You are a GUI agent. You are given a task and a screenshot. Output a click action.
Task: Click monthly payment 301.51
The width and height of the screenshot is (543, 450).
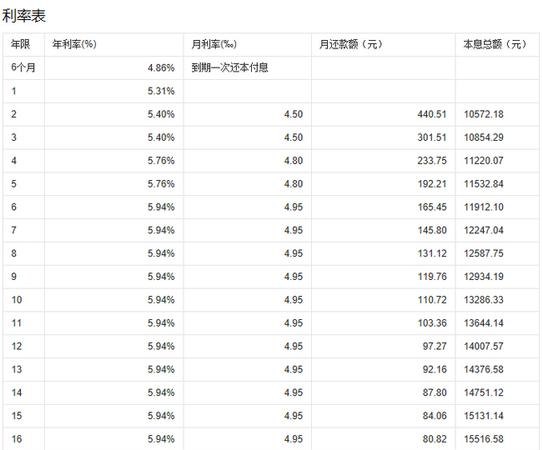click(432, 138)
